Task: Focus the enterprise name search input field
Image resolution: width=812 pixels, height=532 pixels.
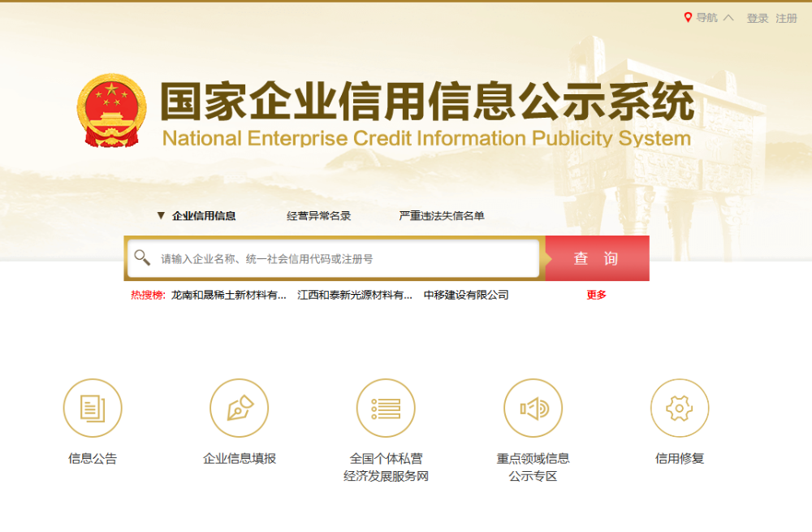Action: (334, 258)
